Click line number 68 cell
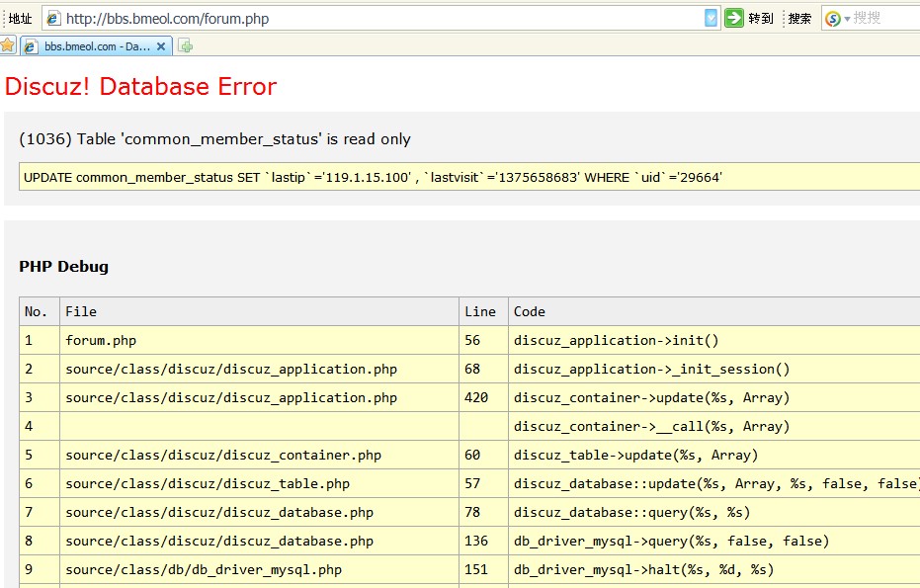This screenshot has width=920, height=588. tap(483, 370)
